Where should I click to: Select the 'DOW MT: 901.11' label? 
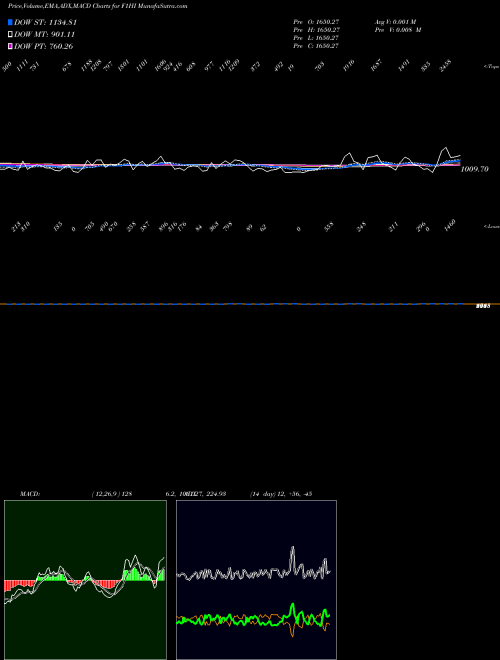pos(45,35)
